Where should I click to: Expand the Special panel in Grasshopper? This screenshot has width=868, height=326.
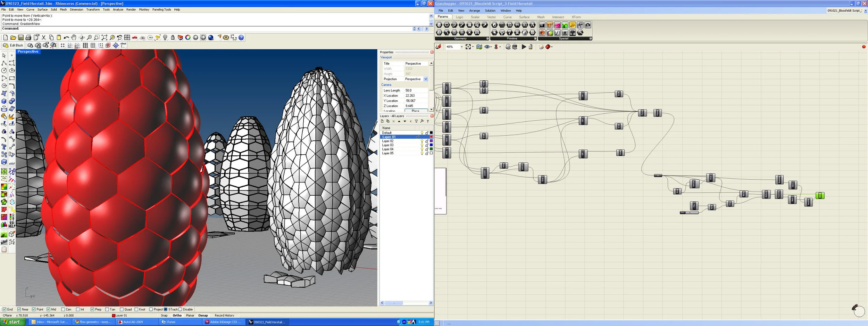pos(591,39)
